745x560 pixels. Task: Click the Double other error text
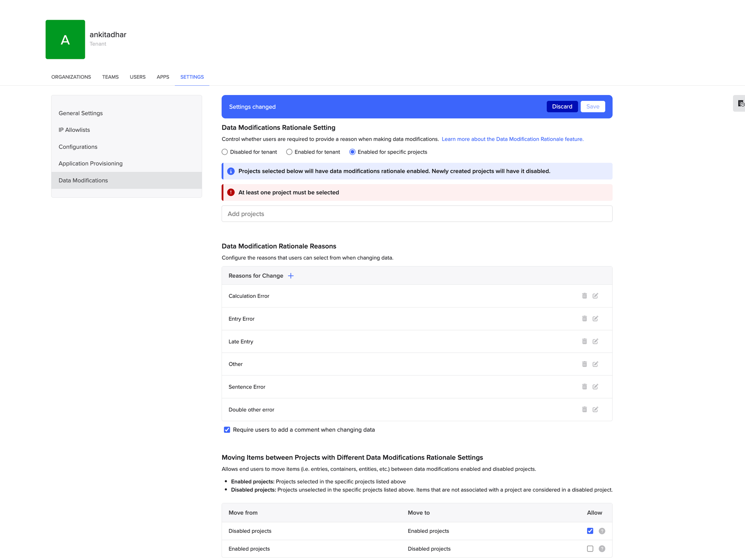pyautogui.click(x=251, y=410)
